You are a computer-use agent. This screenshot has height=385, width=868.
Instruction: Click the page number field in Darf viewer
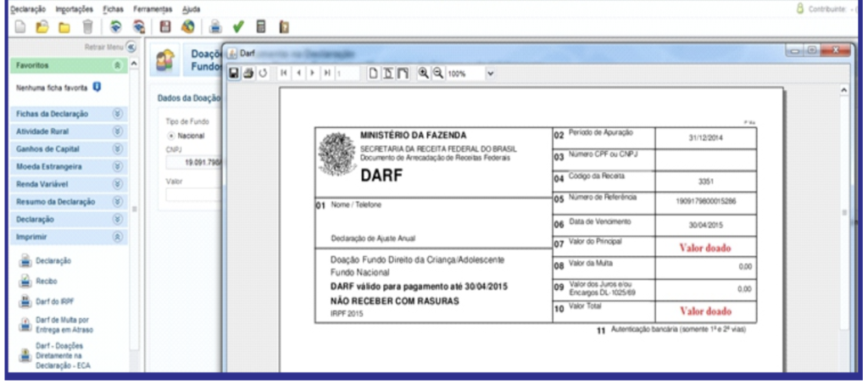(x=348, y=73)
